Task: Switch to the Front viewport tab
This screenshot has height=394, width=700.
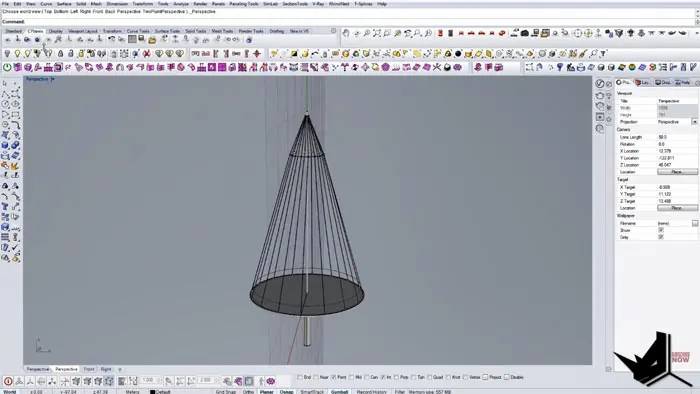Action: 89,369
